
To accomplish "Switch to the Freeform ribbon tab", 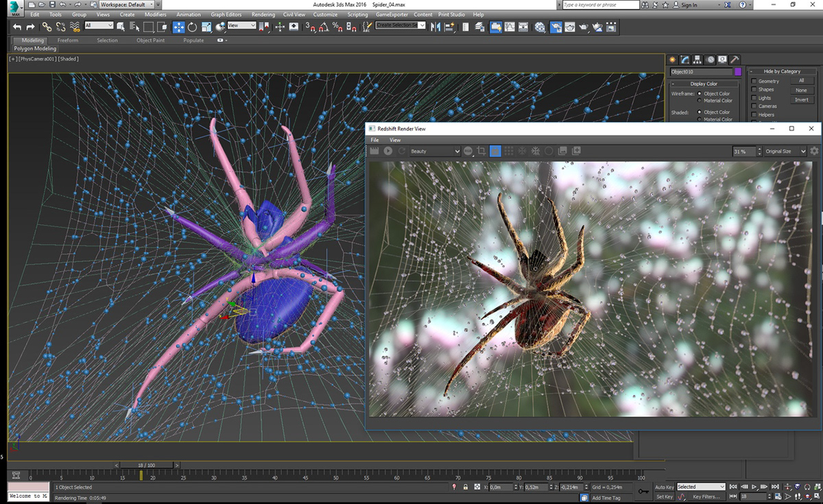I will 68,40.
